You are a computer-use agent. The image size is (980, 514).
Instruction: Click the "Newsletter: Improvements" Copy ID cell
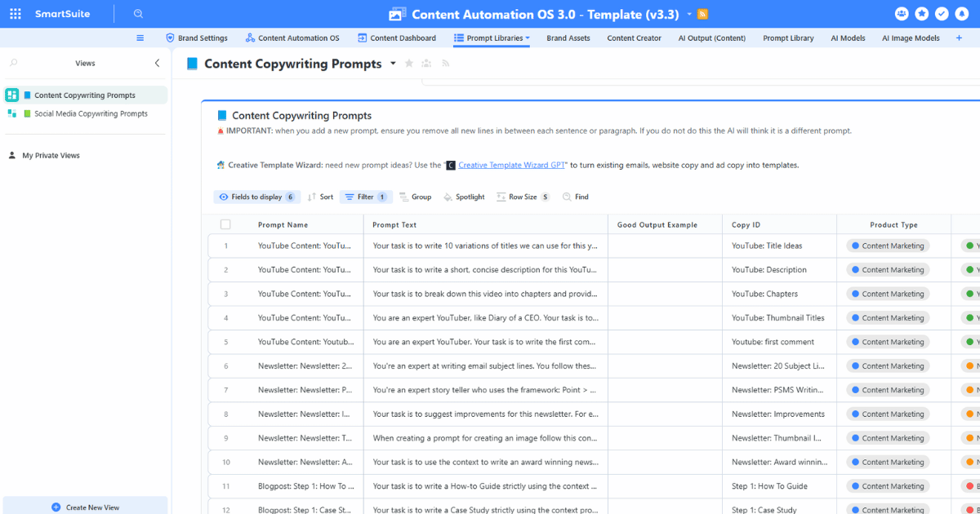[779, 414]
